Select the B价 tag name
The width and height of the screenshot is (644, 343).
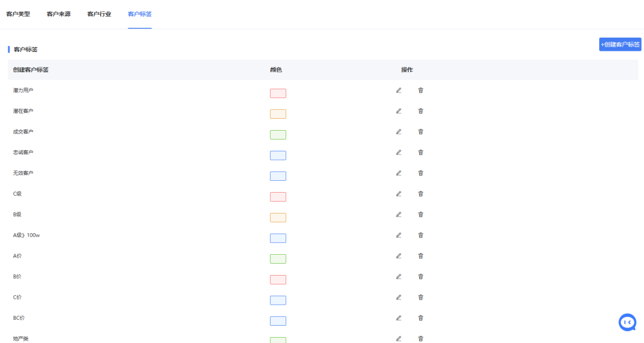[17, 276]
